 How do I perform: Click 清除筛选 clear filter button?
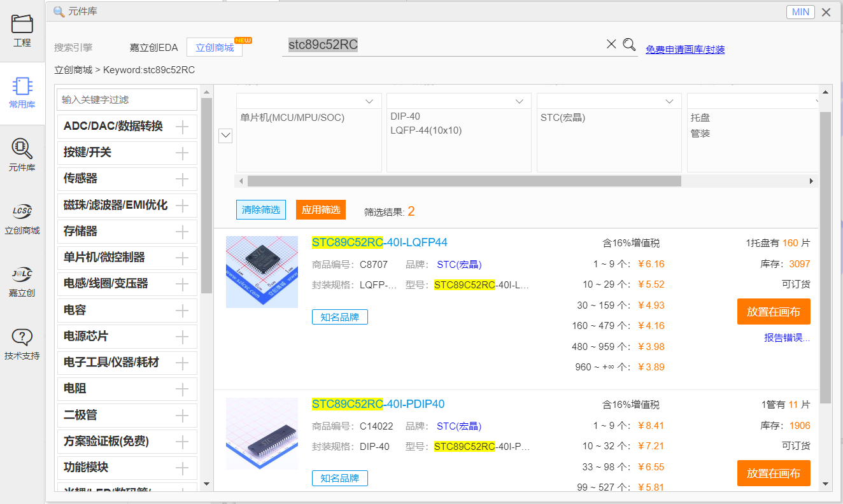click(x=261, y=210)
